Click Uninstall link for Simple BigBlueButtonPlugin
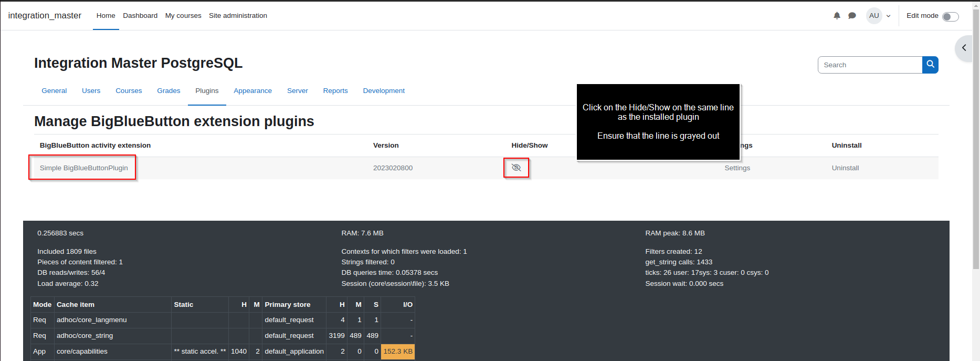 click(x=845, y=168)
